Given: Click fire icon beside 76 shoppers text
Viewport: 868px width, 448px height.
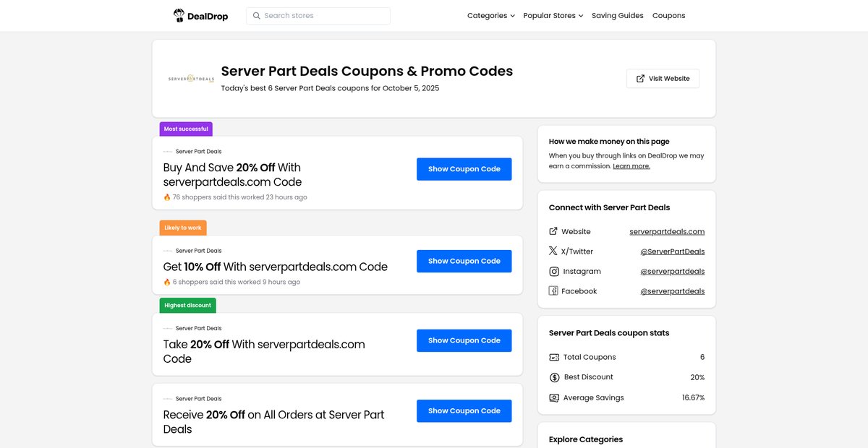Looking at the screenshot, I should 167,197.
